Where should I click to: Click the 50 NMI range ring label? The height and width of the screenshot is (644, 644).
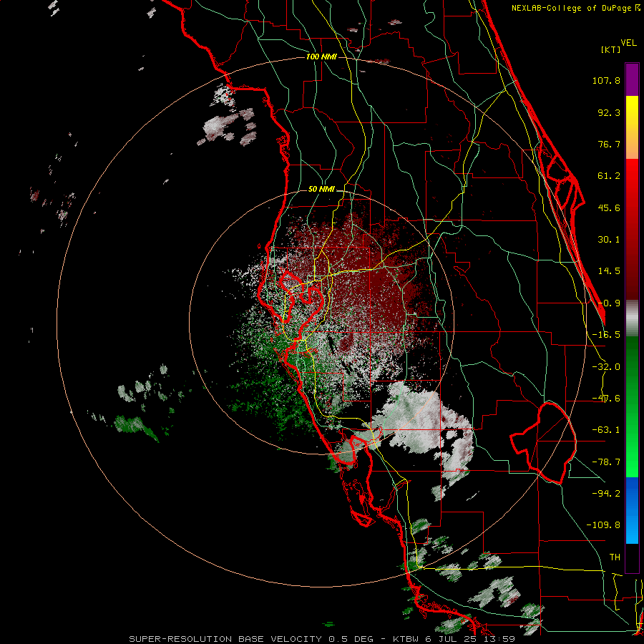click(x=321, y=189)
